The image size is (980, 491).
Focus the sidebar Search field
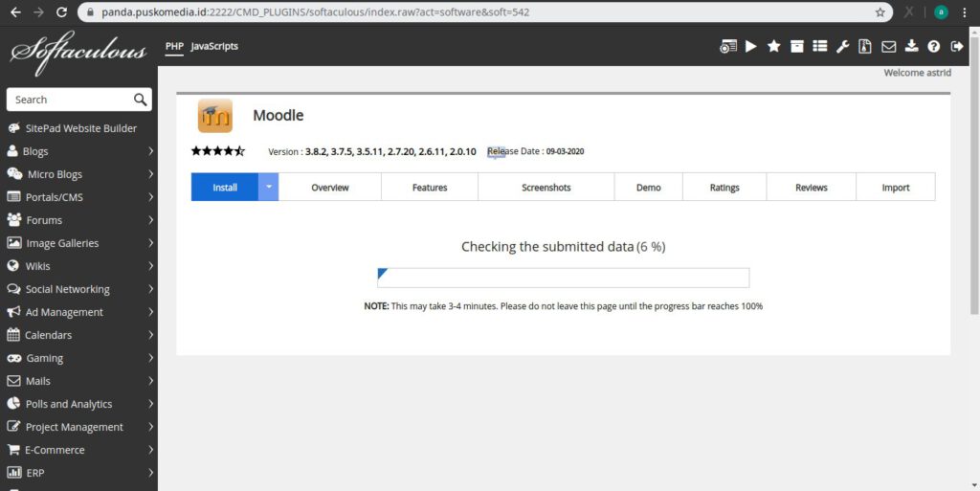click(x=72, y=100)
